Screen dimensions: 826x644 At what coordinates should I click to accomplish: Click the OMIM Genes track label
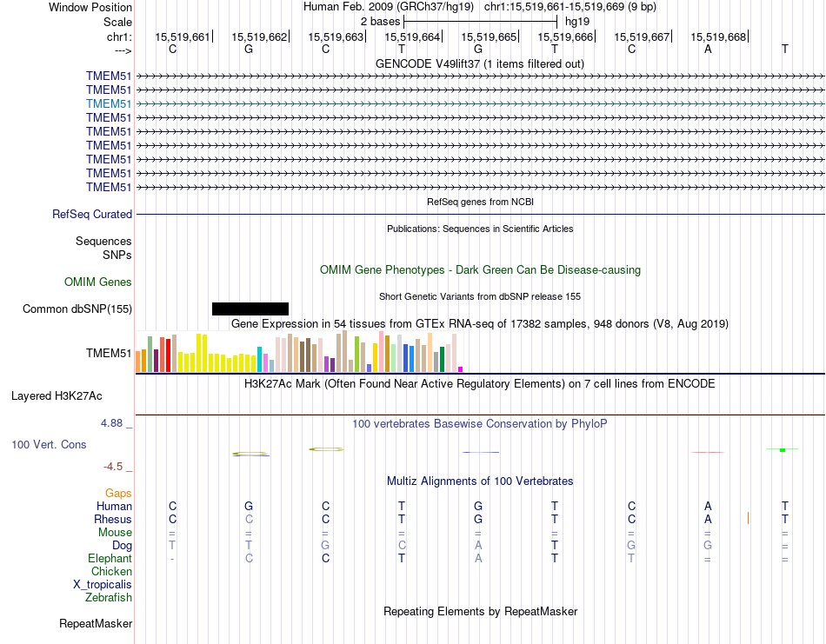click(x=98, y=282)
